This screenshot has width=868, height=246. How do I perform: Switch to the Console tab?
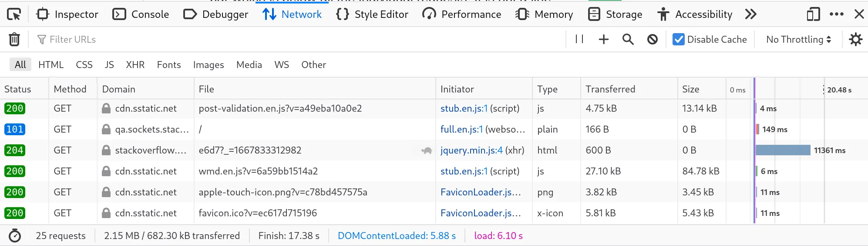tap(141, 14)
